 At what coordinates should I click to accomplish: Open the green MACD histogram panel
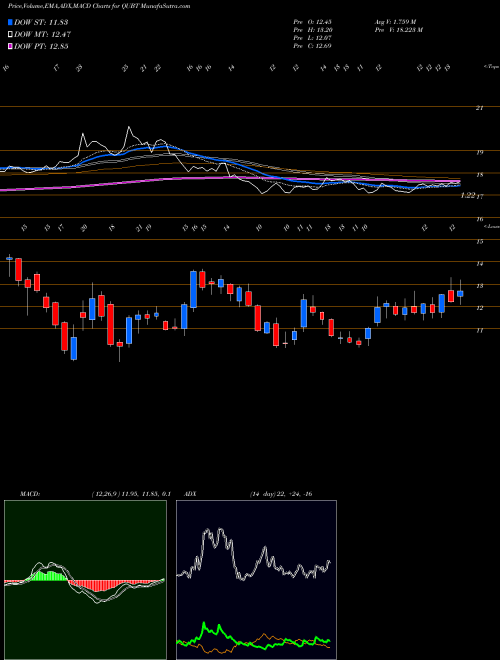pos(85,580)
